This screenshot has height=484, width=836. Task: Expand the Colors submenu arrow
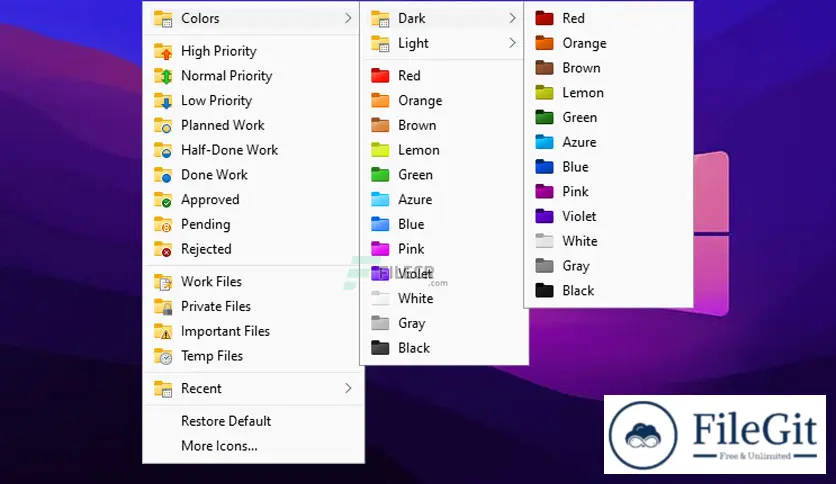pyautogui.click(x=348, y=18)
